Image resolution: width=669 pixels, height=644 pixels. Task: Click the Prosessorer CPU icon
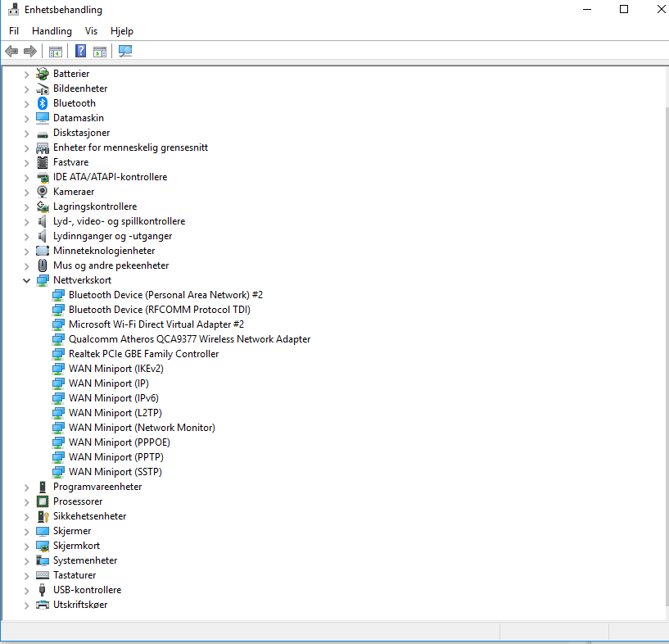[43, 501]
